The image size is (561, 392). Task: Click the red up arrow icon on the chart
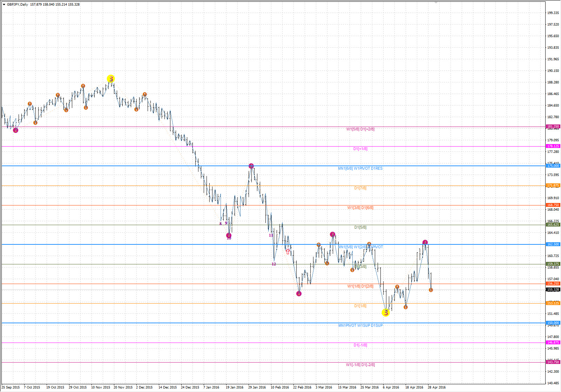288,251
